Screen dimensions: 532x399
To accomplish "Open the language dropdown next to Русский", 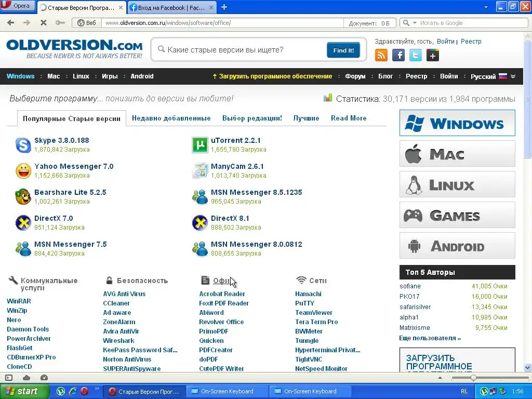I will (513, 76).
